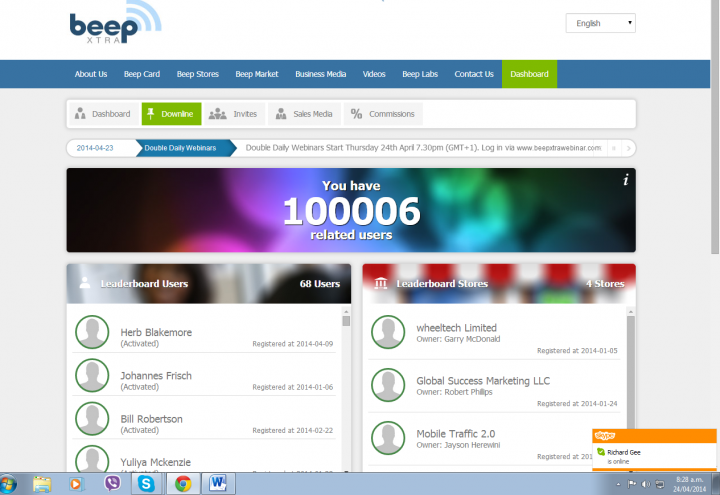This screenshot has height=495, width=720.
Task: Click the group icon on Invites tab
Action: pos(218,114)
